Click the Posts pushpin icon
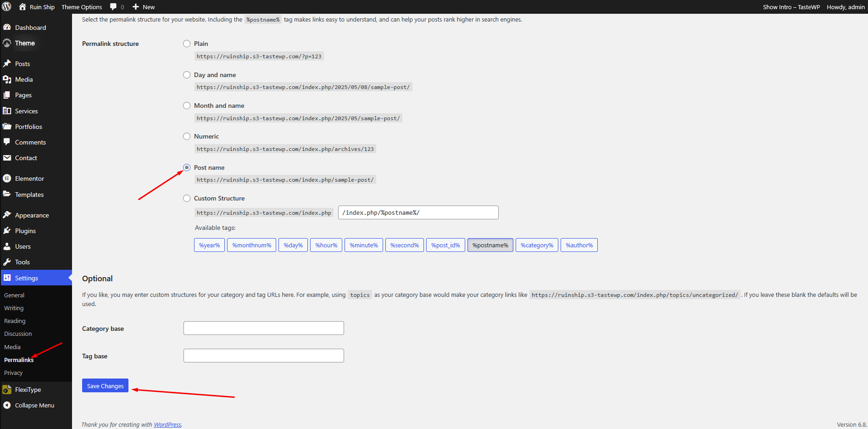 tap(7, 64)
